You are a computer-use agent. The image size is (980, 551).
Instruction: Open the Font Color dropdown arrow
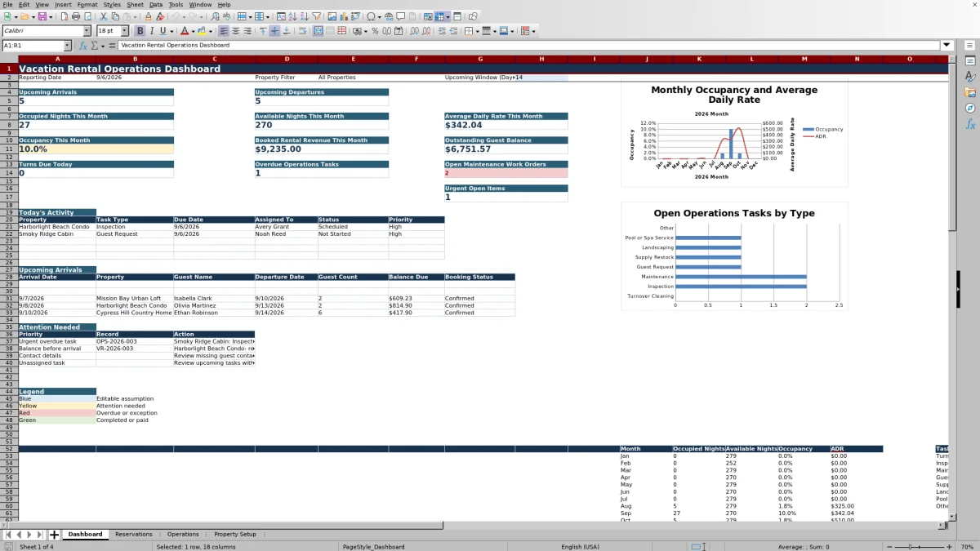[193, 31]
